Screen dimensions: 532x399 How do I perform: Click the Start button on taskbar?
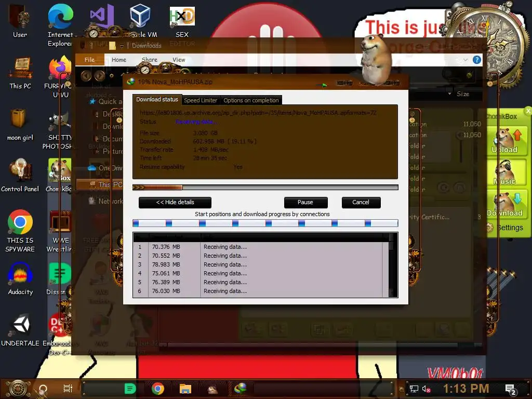[18, 389]
